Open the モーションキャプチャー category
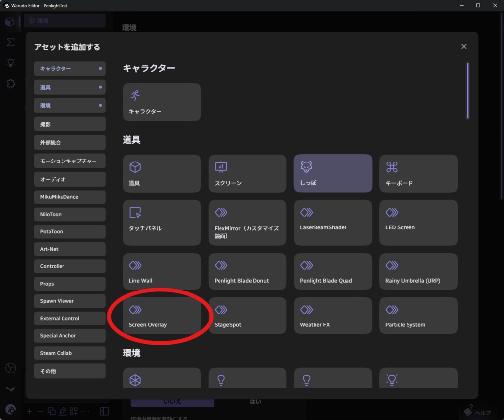 tap(70, 161)
